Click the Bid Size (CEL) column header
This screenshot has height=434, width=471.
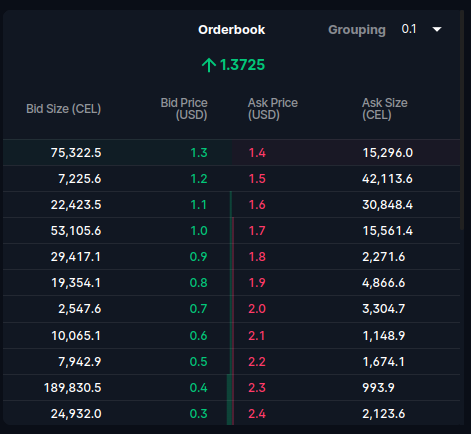pos(63,109)
